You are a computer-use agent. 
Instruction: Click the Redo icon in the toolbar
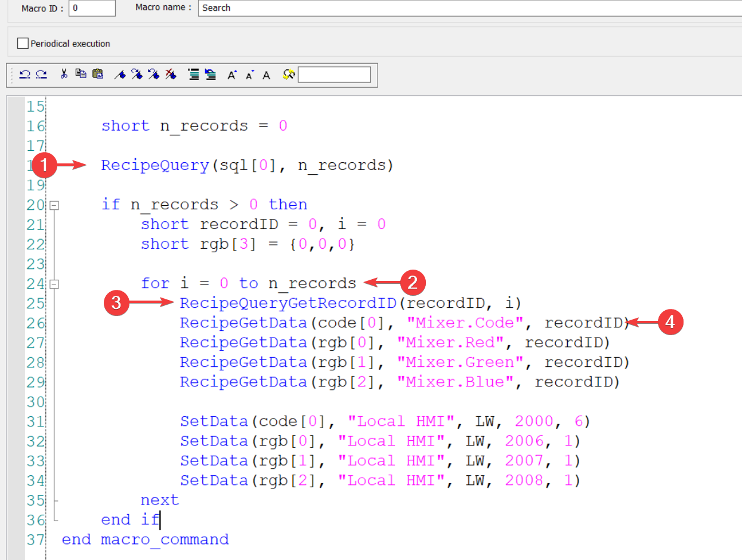[x=41, y=75]
